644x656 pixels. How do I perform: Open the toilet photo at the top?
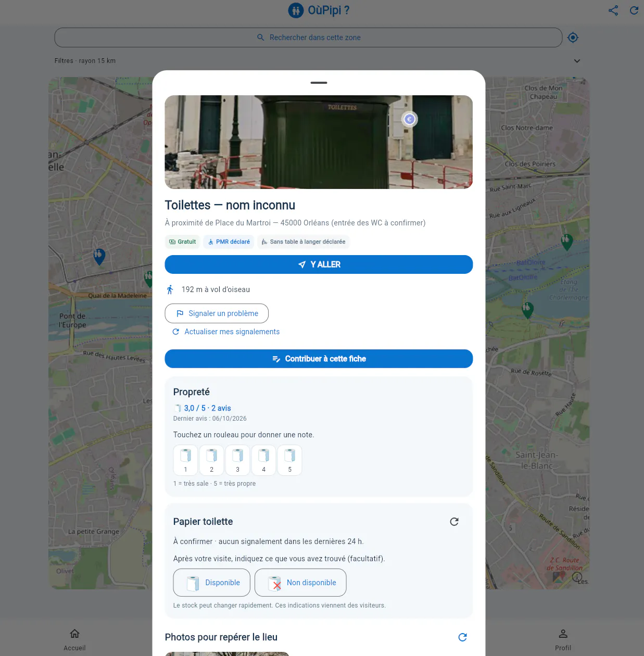click(319, 142)
